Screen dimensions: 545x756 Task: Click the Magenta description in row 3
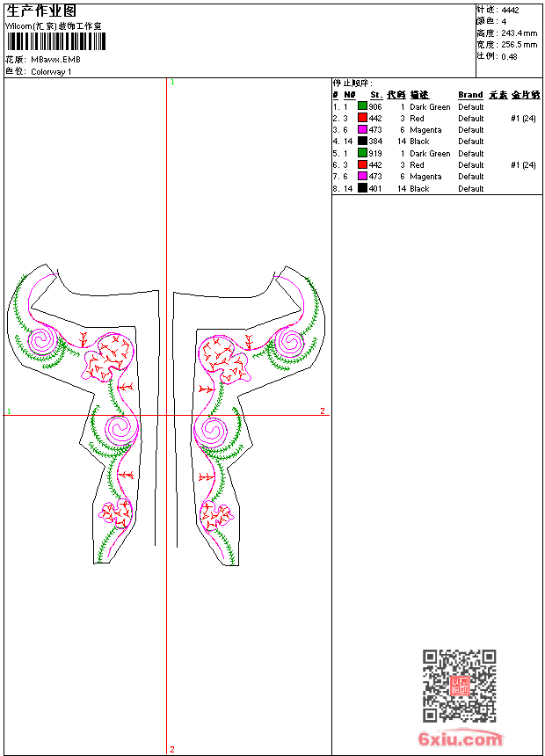point(425,130)
